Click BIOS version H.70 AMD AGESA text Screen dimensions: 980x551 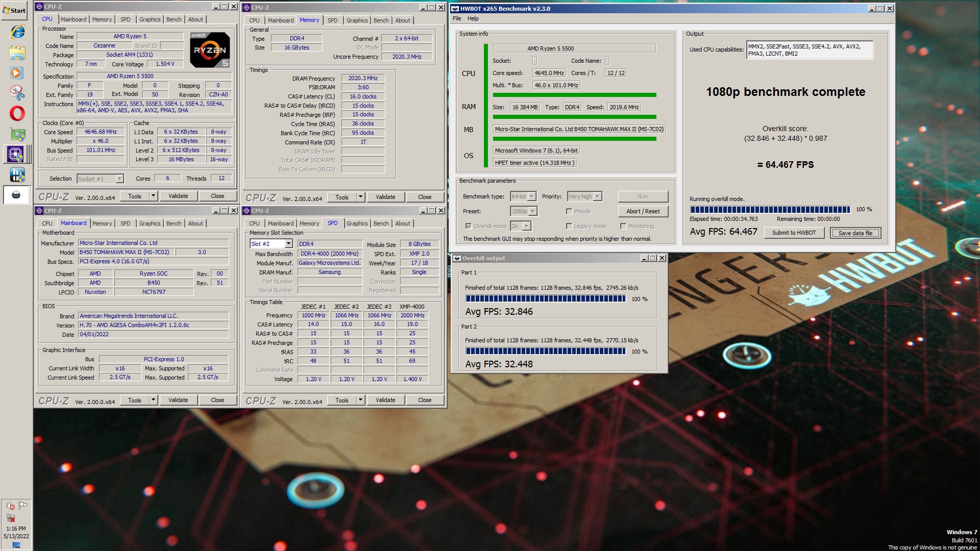point(154,325)
